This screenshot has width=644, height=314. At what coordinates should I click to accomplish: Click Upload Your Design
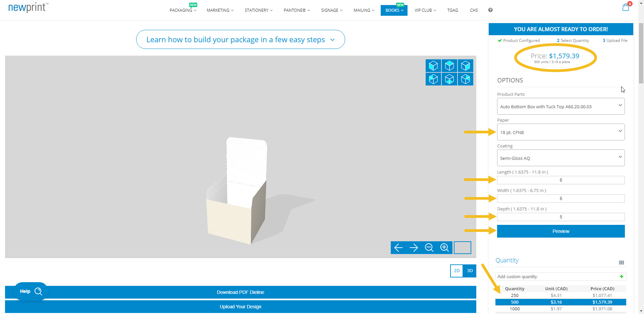point(240,307)
